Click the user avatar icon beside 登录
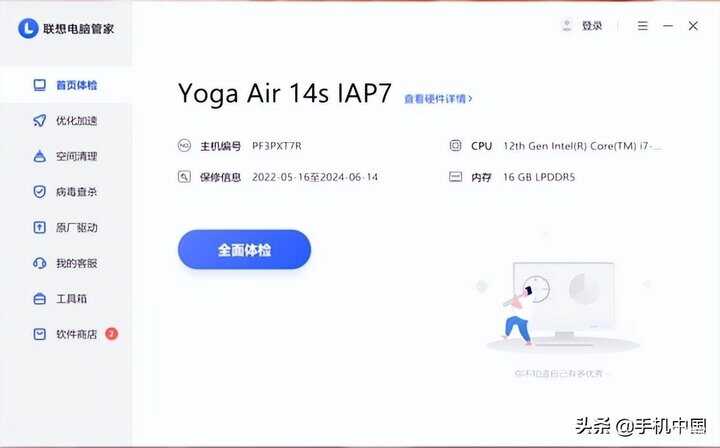 [x=567, y=25]
